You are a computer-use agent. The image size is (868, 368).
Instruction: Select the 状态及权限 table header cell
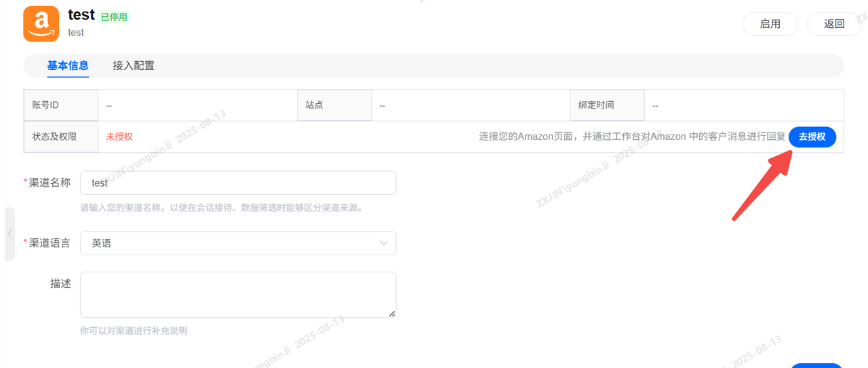(61, 136)
